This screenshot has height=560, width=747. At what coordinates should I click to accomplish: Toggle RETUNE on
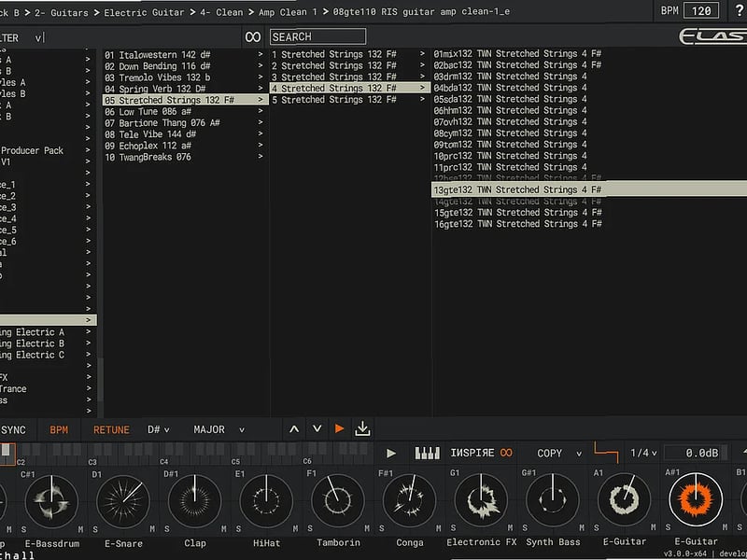pyautogui.click(x=110, y=429)
